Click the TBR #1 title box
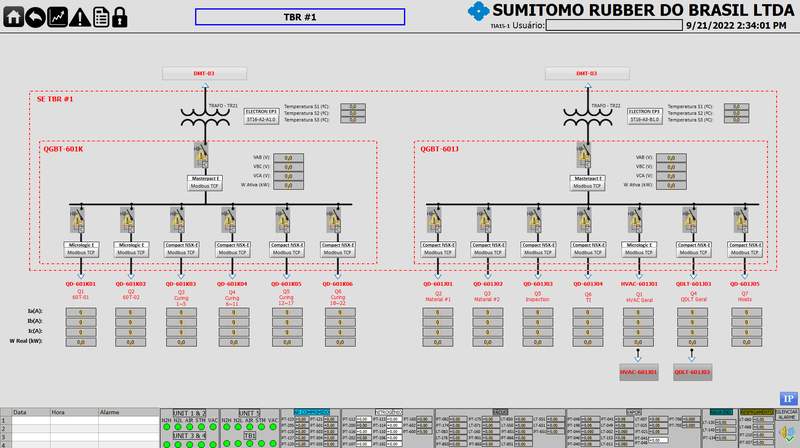Image resolution: width=800 pixels, height=448 pixels. point(300,17)
